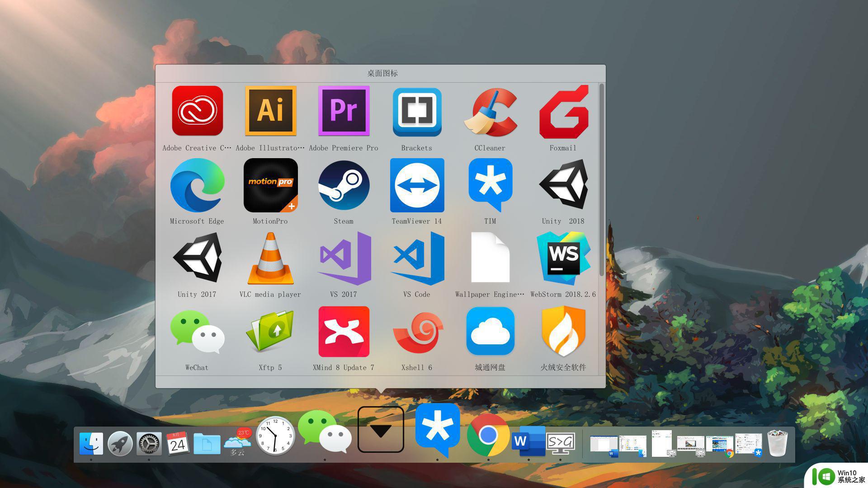The height and width of the screenshot is (488, 868).
Task: Open Adobe Premiere Pro
Action: pyautogui.click(x=344, y=111)
